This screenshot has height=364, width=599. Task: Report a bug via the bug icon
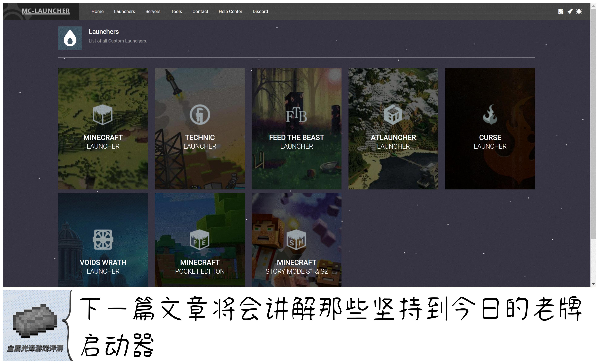(x=579, y=11)
